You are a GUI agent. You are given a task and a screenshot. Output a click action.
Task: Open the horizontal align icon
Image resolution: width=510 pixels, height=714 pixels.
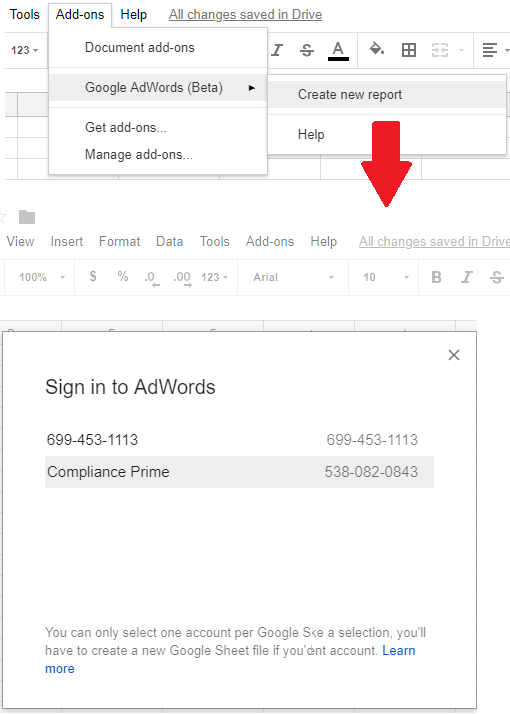tap(490, 50)
